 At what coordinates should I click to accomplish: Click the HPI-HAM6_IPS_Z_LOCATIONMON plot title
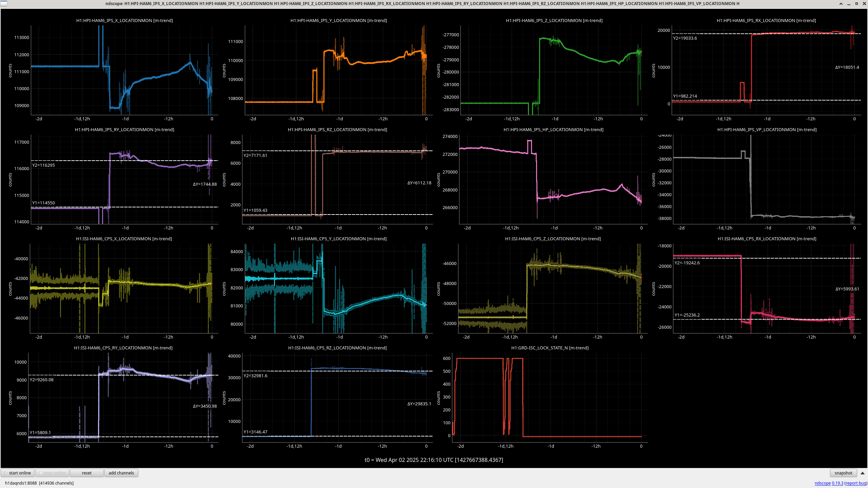tap(554, 20)
